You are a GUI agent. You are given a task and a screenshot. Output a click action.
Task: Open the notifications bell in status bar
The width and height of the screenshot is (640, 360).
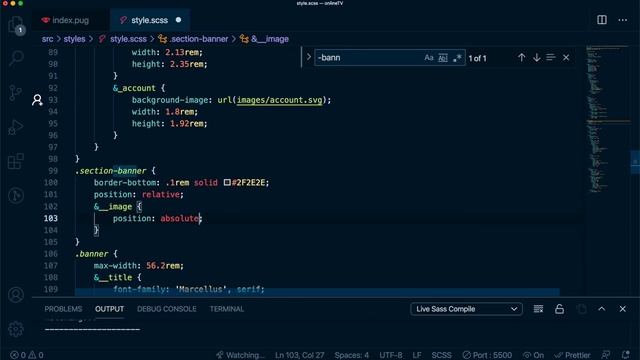[625, 355]
